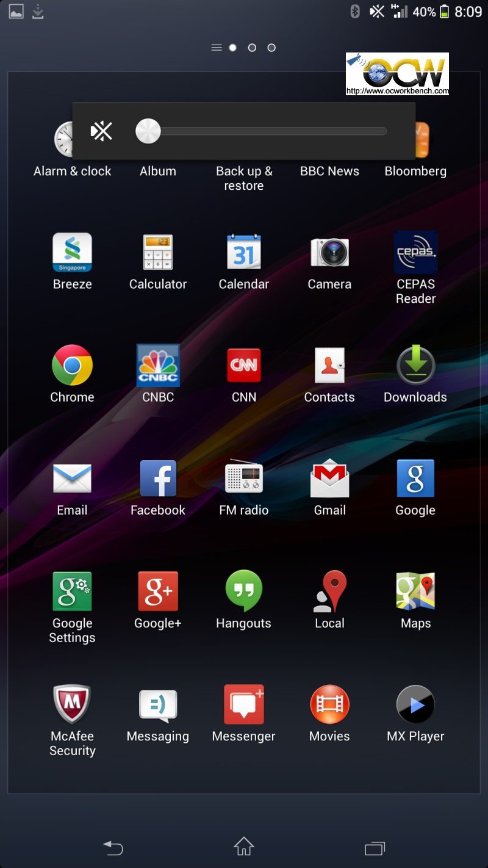
Task: Open the Album app
Action: pos(158,171)
